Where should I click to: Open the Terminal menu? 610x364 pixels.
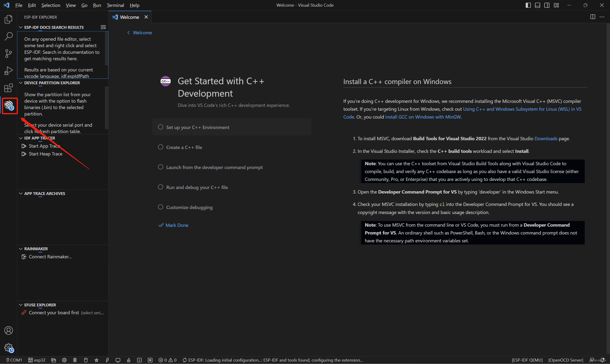pos(115,5)
